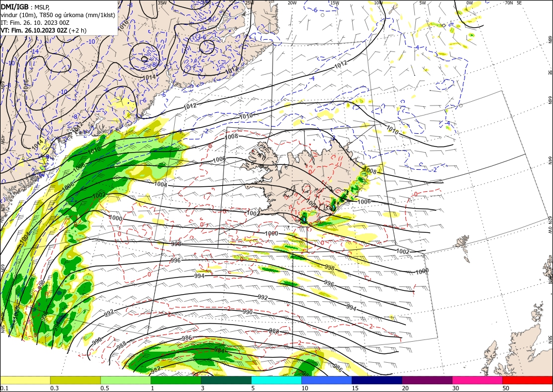The image size is (553, 392).
Task: Pick the cyan 5–10 legend swatch
Action: (276, 380)
